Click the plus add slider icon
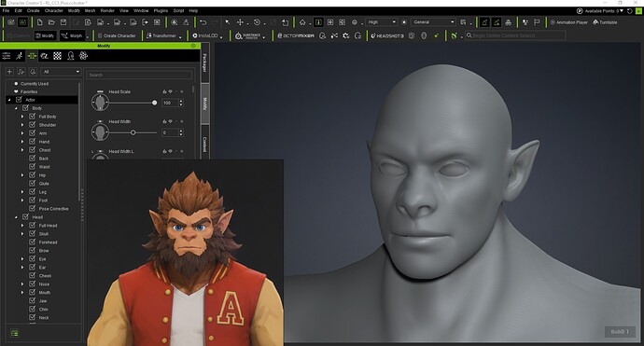This screenshot has height=346, width=644. coord(9,72)
